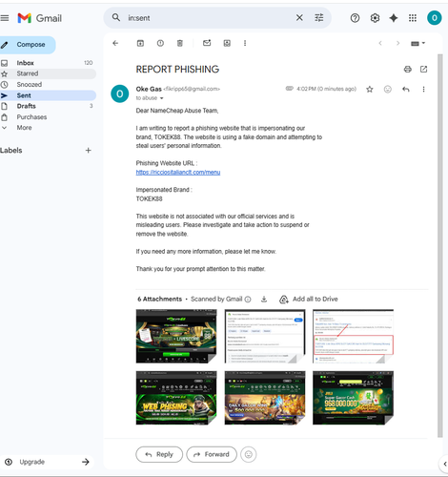Click the sender avatar for Oke Gas
Screen dimensions: 448x477
pos(120,93)
